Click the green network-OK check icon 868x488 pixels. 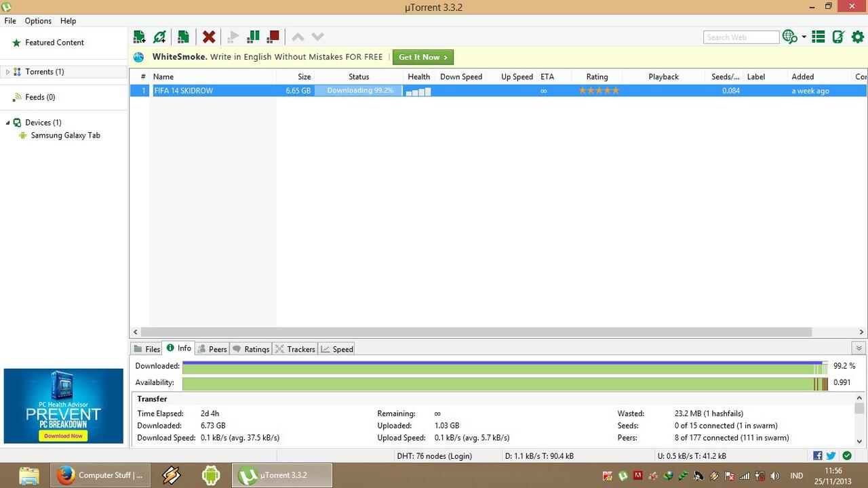pos(848,456)
